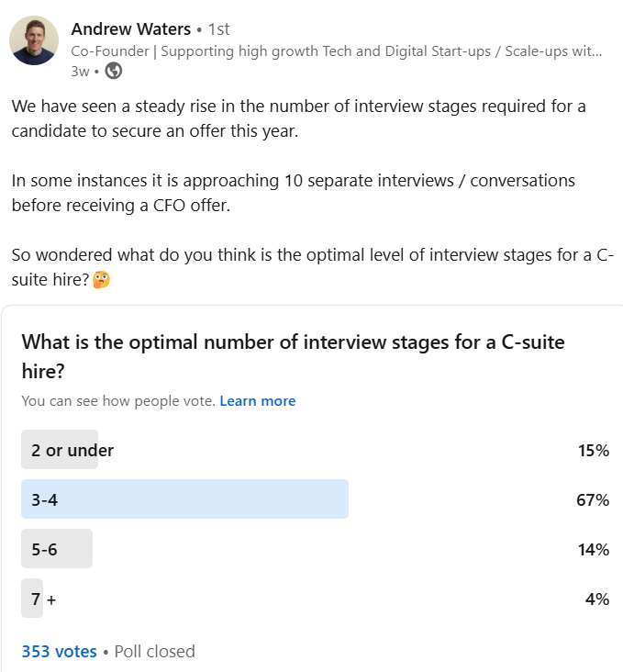Click the post text about CFO offer
The image size is (623, 672).
(293, 193)
